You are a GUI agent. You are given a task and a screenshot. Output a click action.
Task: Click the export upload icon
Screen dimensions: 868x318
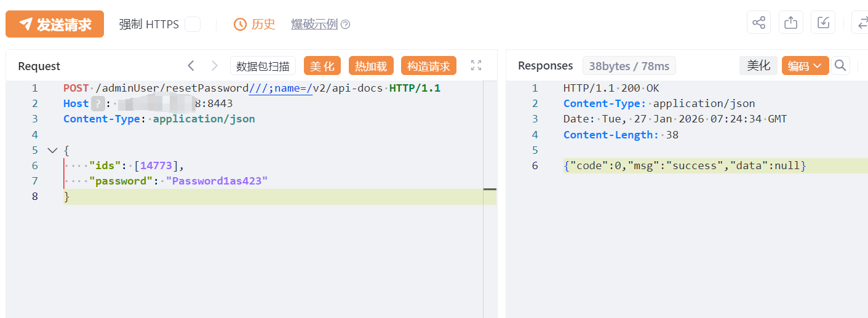click(791, 23)
